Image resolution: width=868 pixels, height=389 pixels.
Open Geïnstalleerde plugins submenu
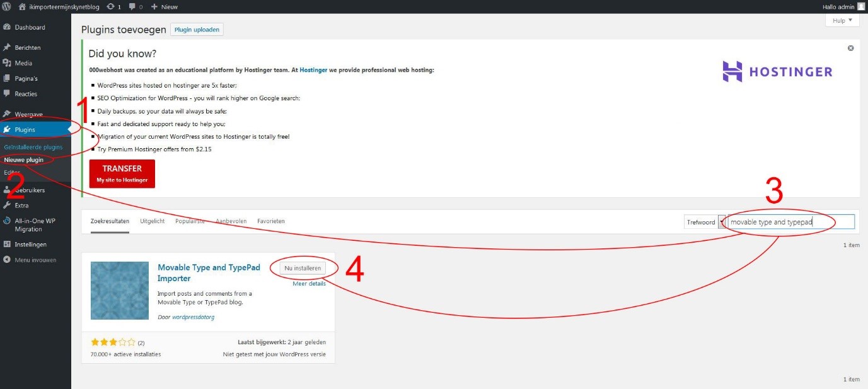[33, 147]
